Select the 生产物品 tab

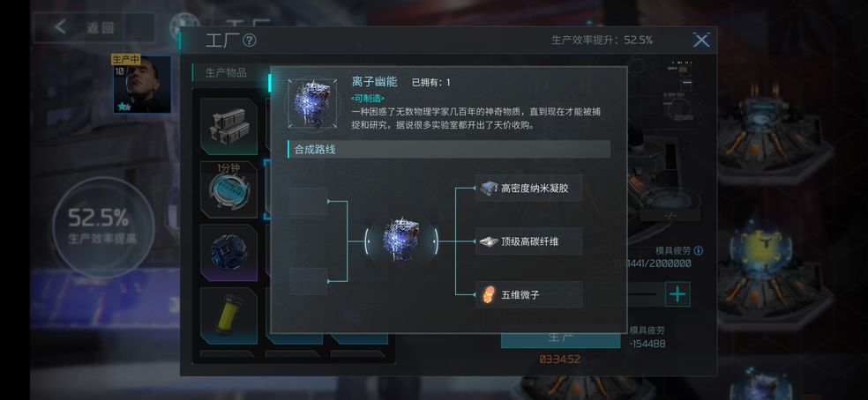pos(227,72)
